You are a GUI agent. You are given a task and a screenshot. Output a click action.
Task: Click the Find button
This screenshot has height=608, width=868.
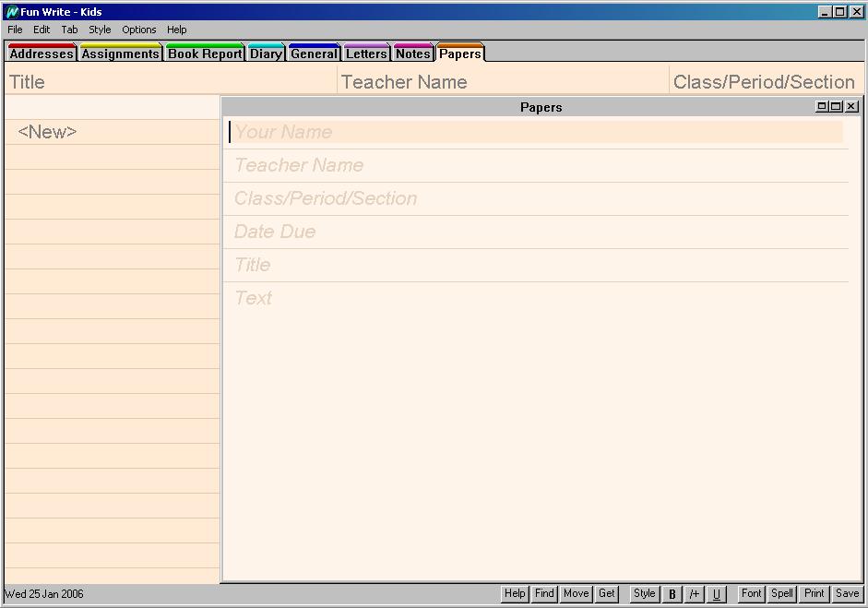coord(544,593)
